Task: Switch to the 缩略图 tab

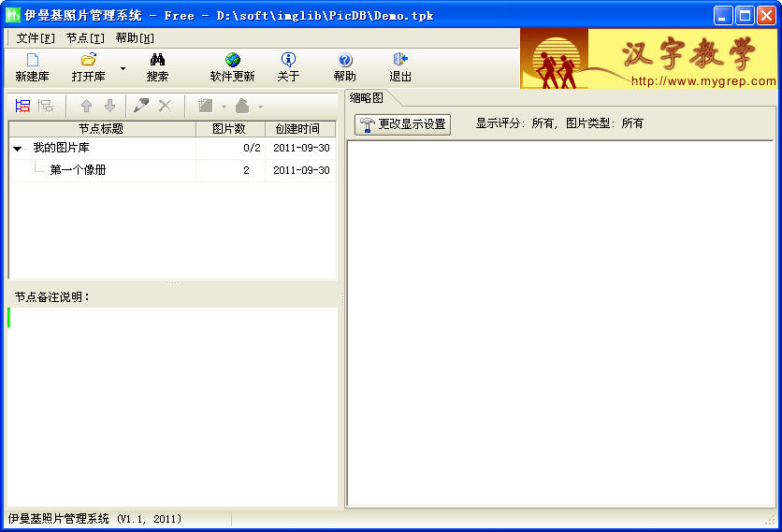Action: point(367,98)
